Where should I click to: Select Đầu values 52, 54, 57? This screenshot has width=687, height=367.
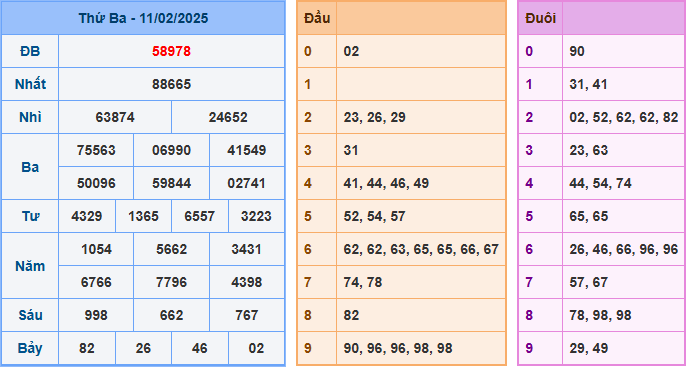pos(375,216)
